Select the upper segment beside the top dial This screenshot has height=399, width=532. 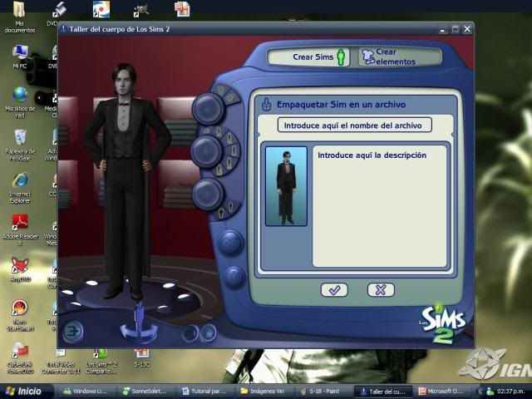pos(221,91)
